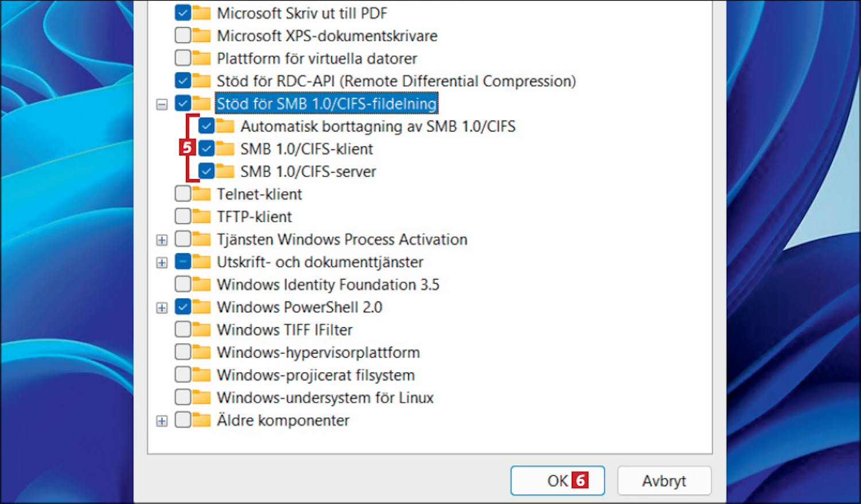This screenshot has width=861, height=504.
Task: Collapse the Stöd för SMB 1.0/CIFS-fildelning node
Action: pyautogui.click(x=162, y=104)
